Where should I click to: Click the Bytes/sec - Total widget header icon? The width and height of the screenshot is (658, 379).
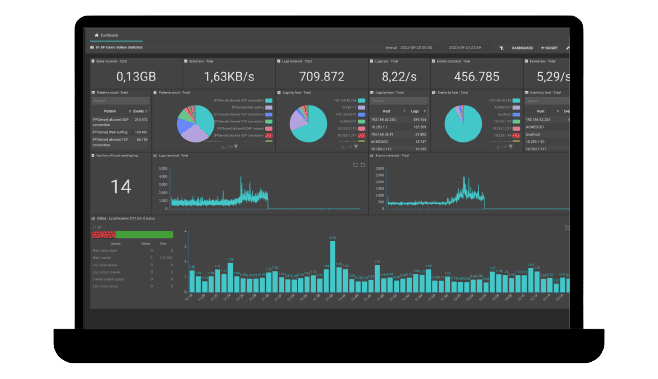pyautogui.click(x=185, y=61)
